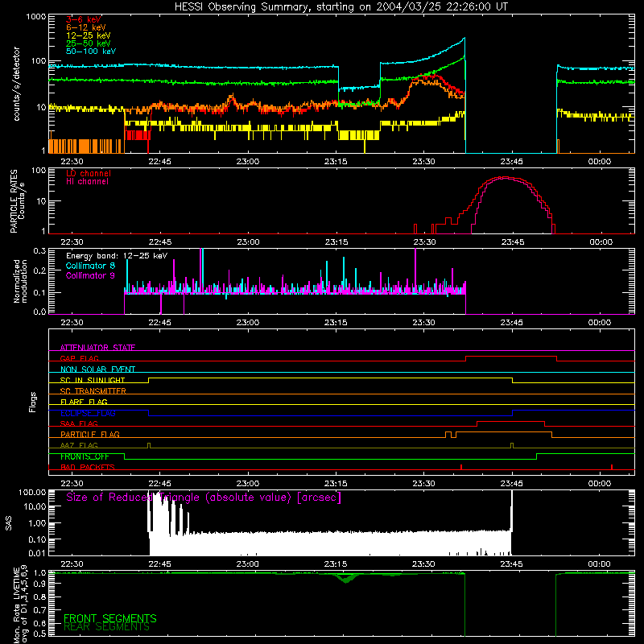The height and width of the screenshot is (644, 644).
Task: Click the HESSI Observing Summary title text
Action: tap(341, 7)
